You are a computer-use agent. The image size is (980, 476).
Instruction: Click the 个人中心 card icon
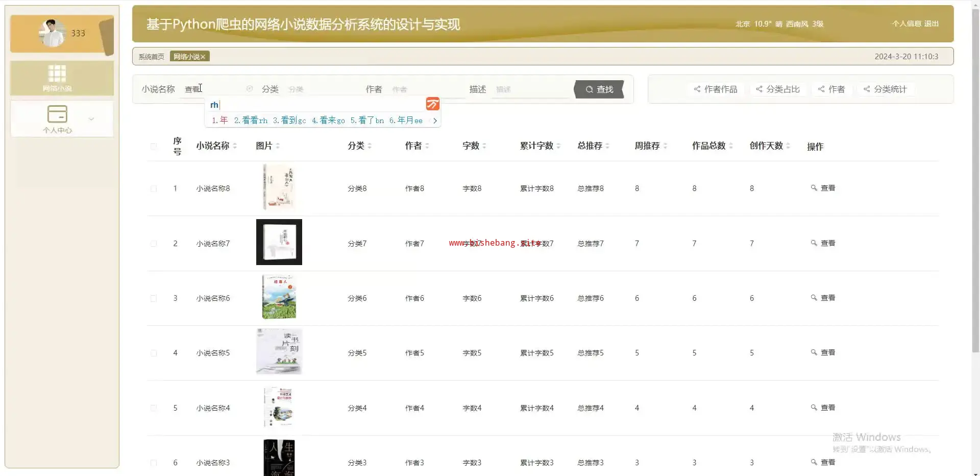pyautogui.click(x=57, y=113)
